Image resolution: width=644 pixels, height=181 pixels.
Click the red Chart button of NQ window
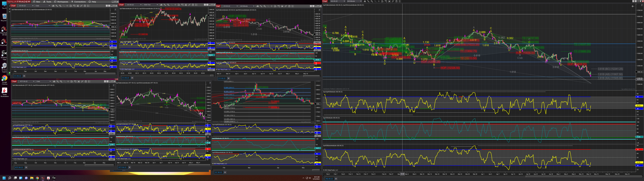(325, 1)
